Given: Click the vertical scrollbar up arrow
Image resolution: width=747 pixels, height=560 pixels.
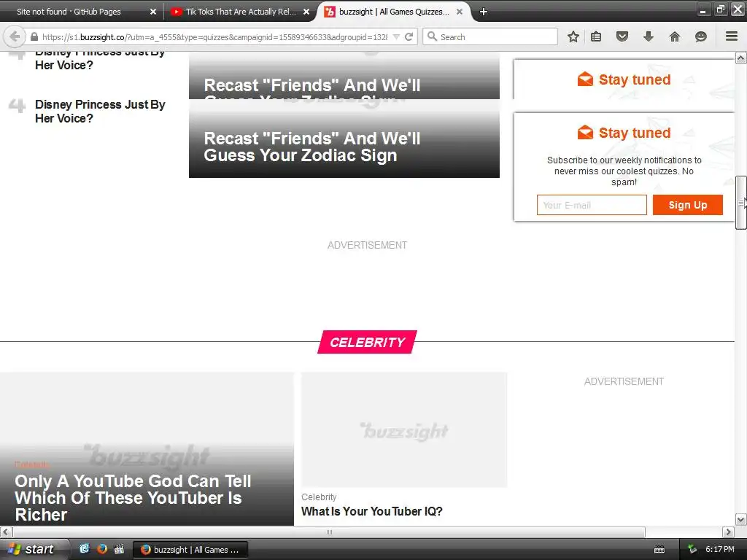Looking at the screenshot, I should pos(740,58).
